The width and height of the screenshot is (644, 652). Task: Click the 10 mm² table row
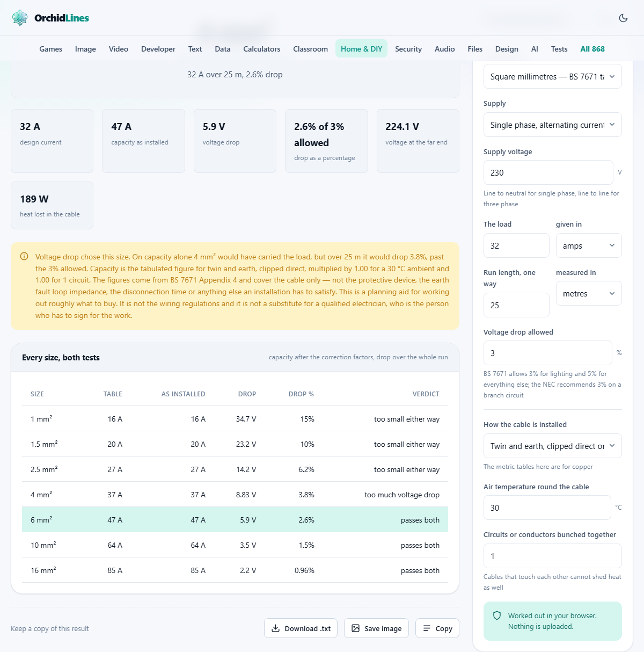click(235, 545)
